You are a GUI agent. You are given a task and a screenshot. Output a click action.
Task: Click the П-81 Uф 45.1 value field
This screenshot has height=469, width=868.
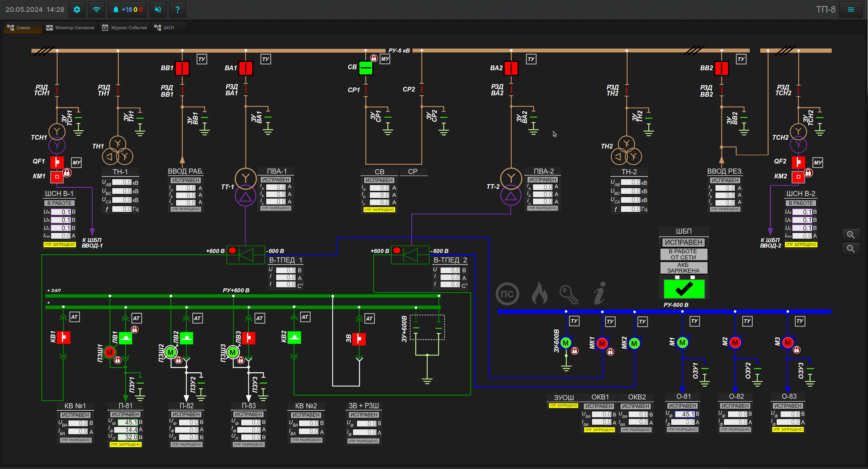pyautogui.click(x=128, y=422)
